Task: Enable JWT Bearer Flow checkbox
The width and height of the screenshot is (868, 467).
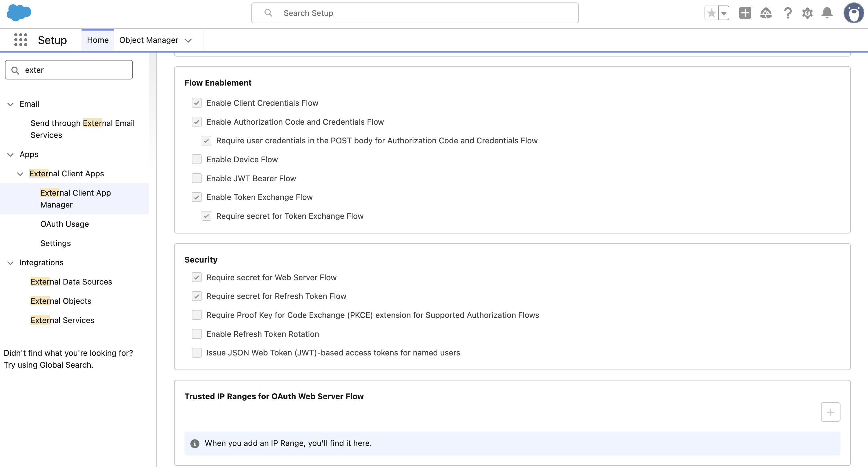Action: click(196, 178)
